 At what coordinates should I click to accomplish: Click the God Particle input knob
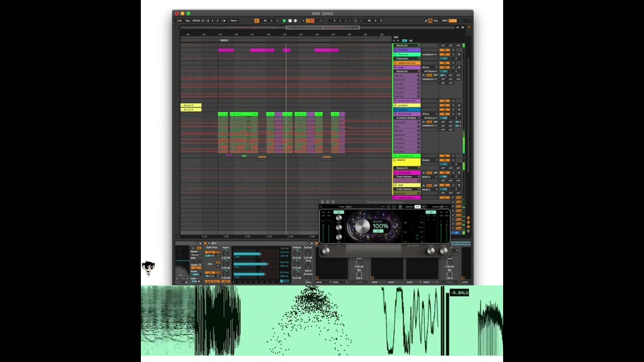[326, 250]
